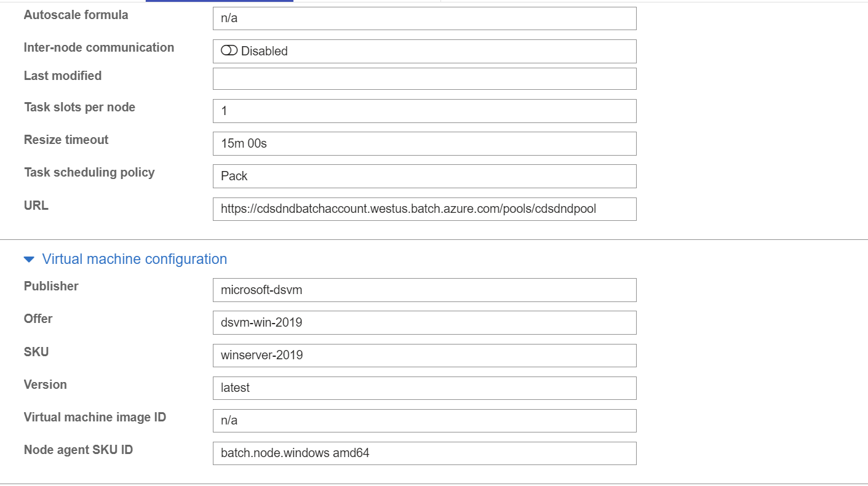868x486 pixels.
Task: Select the SKU field showing winserver-2019
Action: point(424,356)
